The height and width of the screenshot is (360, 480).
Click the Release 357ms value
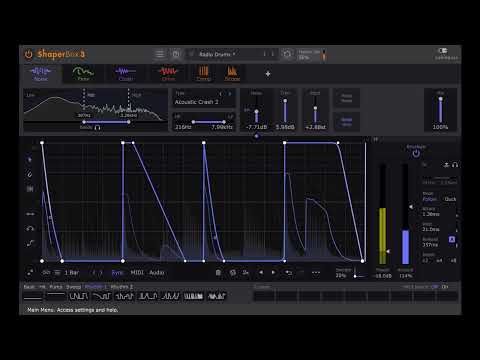(x=430, y=245)
